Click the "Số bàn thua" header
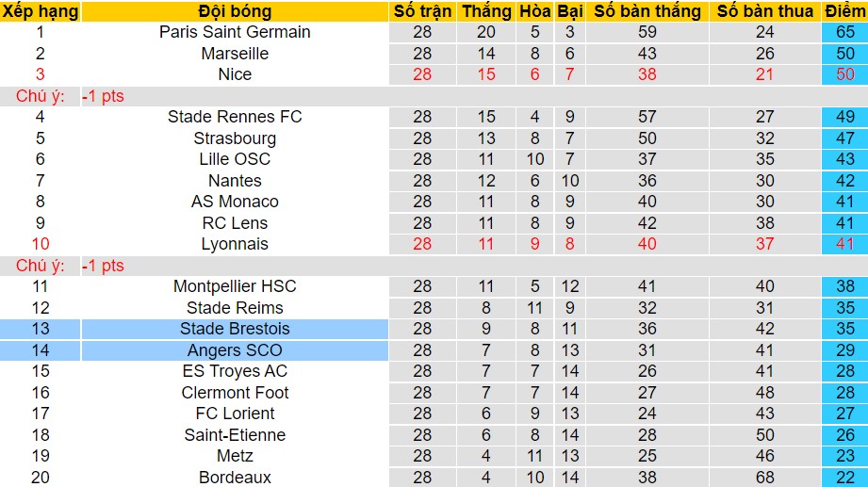Image resolution: width=868 pixels, height=487 pixels. (x=764, y=11)
